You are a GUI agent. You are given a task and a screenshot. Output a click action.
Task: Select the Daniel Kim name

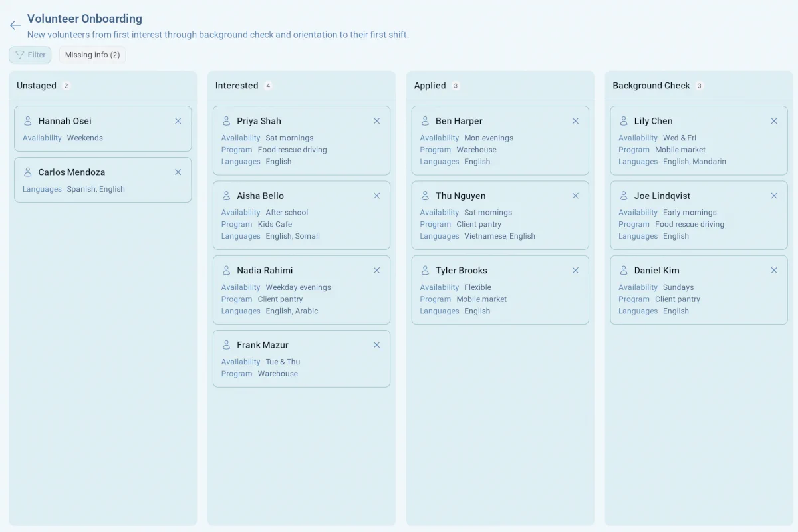pyautogui.click(x=657, y=271)
